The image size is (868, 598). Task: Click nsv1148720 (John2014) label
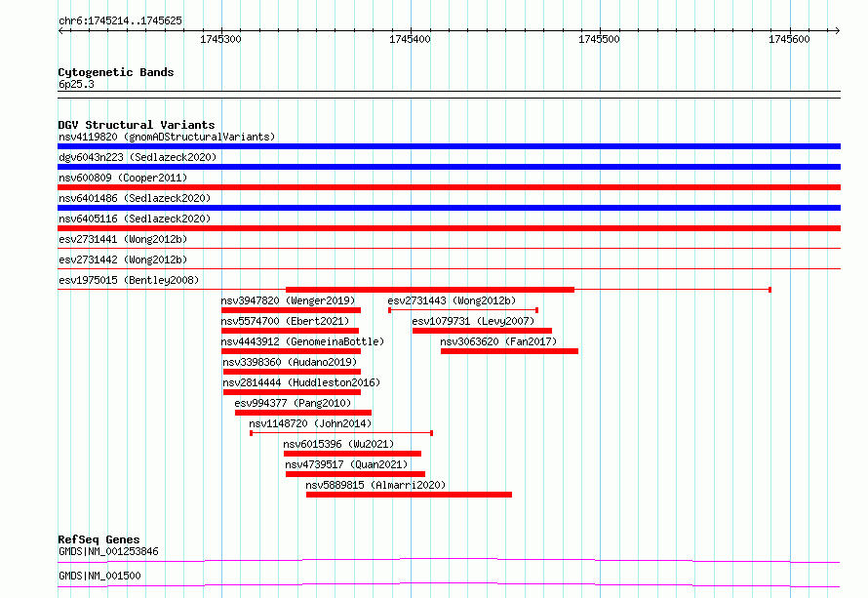pos(310,423)
